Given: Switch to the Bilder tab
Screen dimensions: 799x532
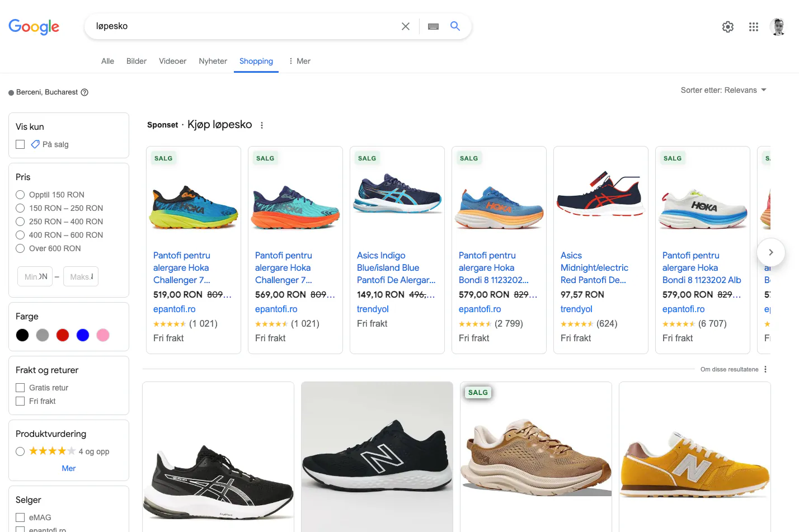Looking at the screenshot, I should [137, 61].
